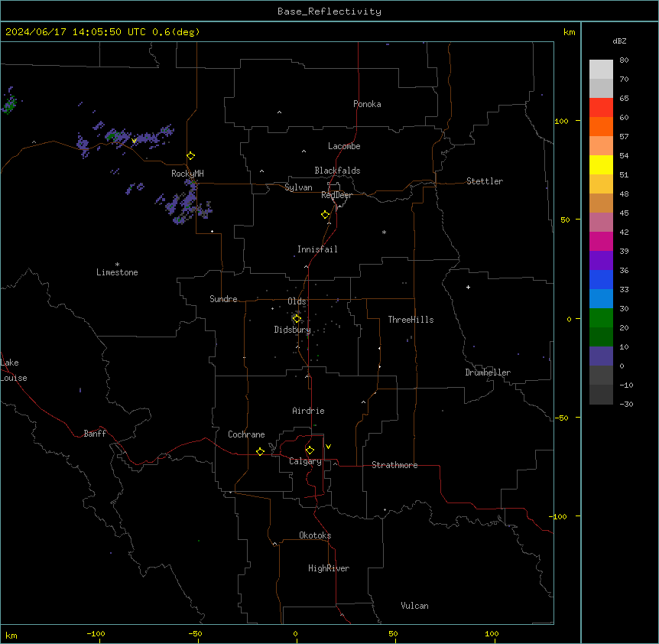Select the red 60-65 dBZ legend swatch

click(x=601, y=108)
